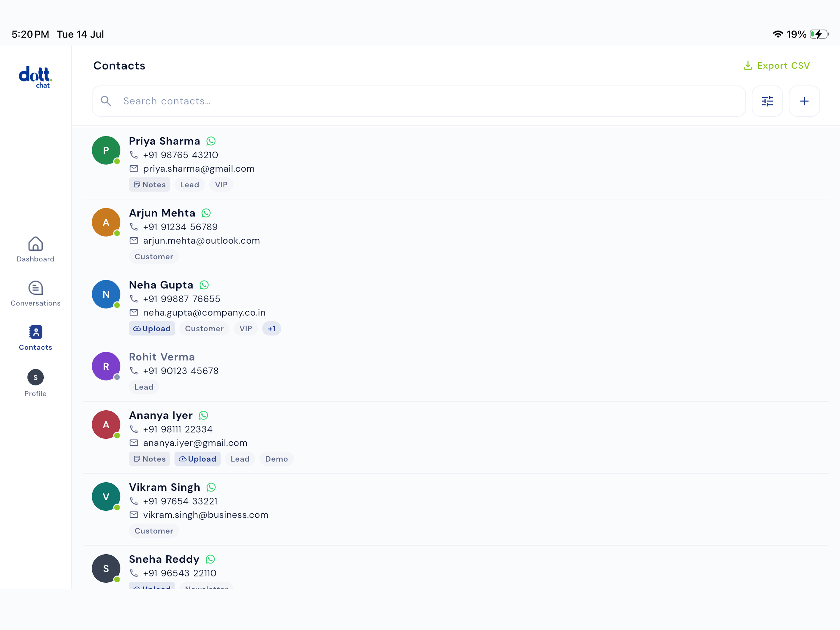Open Neha Gupta's blue N avatar
This screenshot has height=630, width=840.
[x=106, y=294]
